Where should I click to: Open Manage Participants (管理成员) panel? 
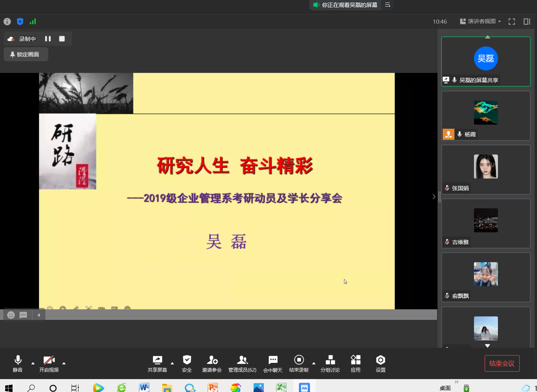242,360
